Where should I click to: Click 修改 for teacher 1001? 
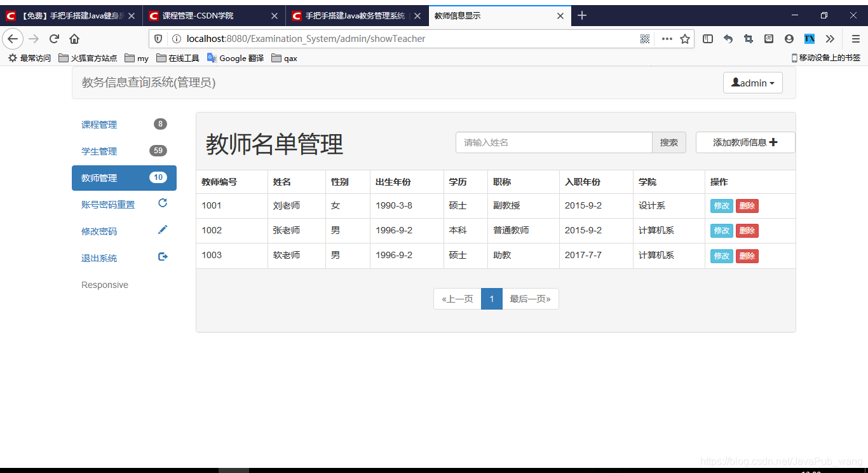tap(722, 206)
